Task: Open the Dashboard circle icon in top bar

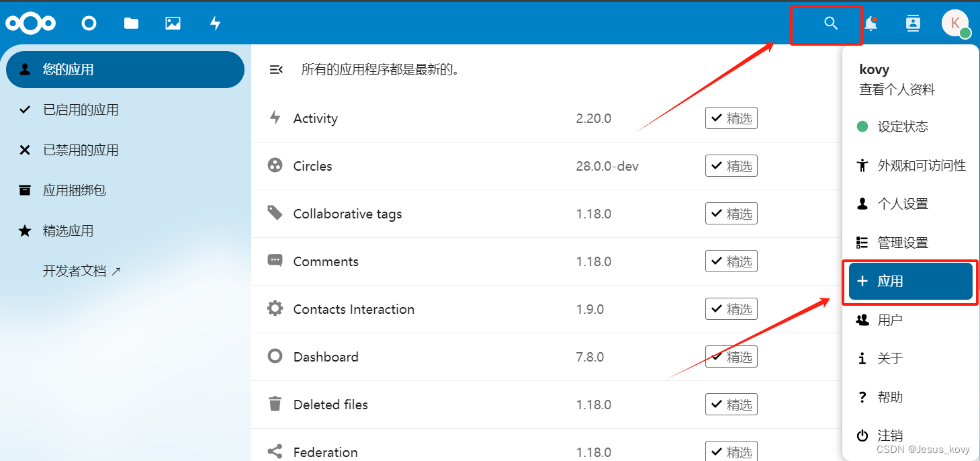Action: click(x=88, y=23)
